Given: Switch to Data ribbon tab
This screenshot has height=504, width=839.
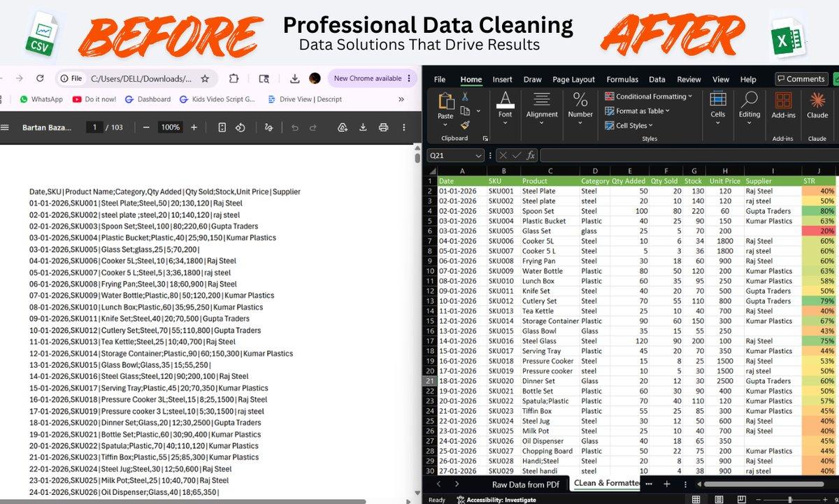Looking at the screenshot, I should 657,80.
